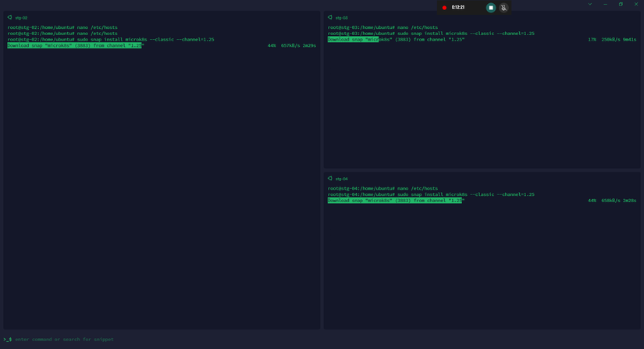The image size is (644, 349).
Task: Click the red recording indicator dot
Action: click(444, 7)
